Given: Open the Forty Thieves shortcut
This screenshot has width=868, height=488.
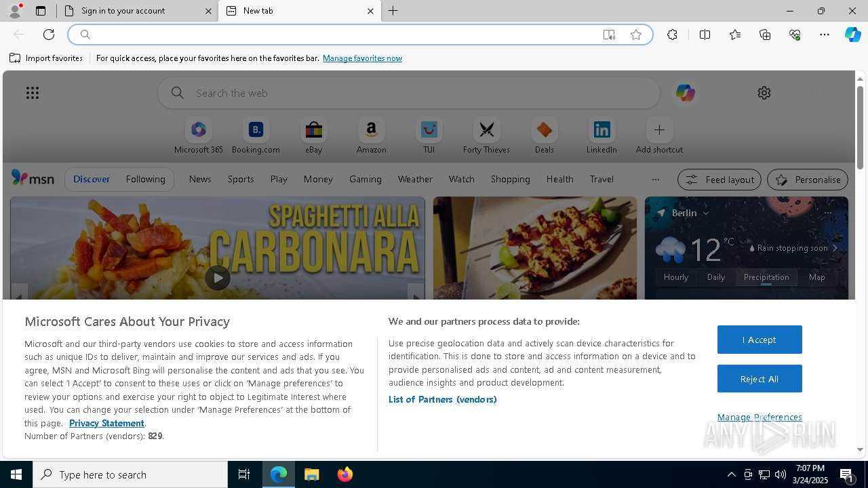Looking at the screenshot, I should click(486, 136).
